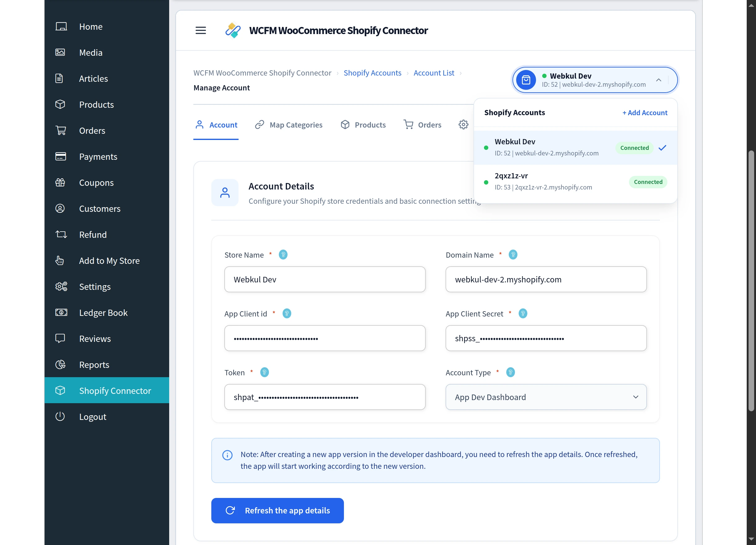The image size is (756, 545).
Task: Click the Token input field
Action: tap(325, 397)
